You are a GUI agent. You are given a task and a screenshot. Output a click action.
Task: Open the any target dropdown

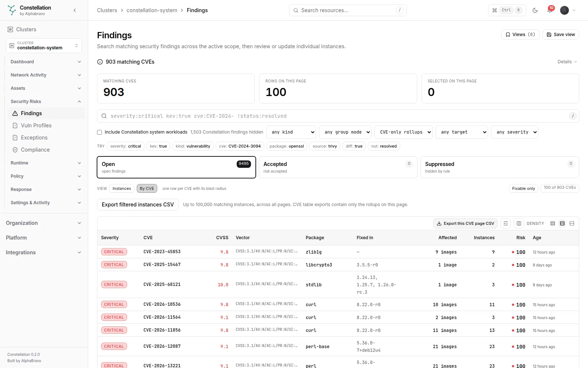pos(462,132)
